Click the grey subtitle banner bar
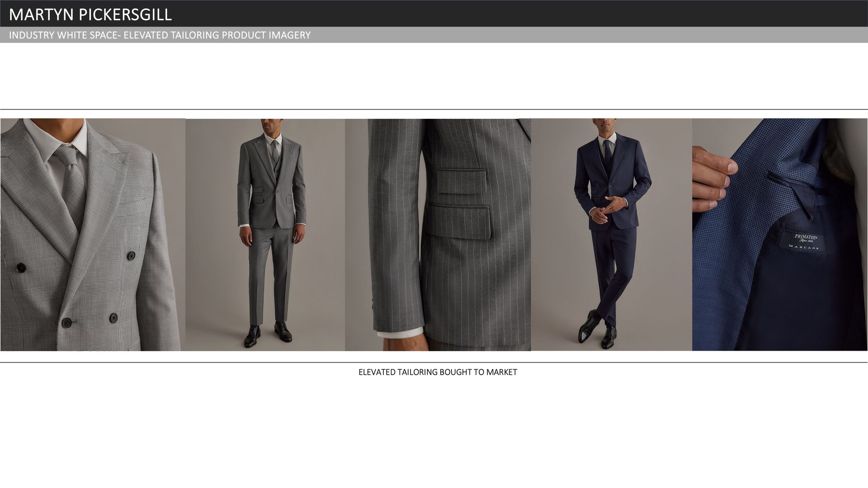The height and width of the screenshot is (488, 868). [588, 35]
